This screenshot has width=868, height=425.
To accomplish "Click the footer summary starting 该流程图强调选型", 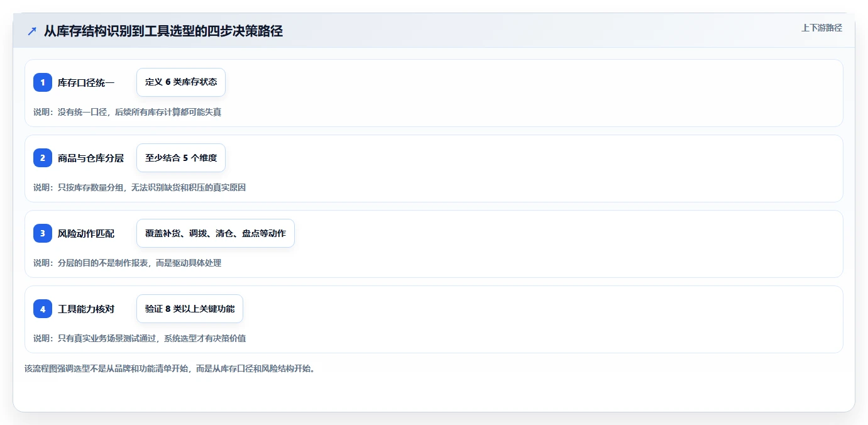I will 170,368.
